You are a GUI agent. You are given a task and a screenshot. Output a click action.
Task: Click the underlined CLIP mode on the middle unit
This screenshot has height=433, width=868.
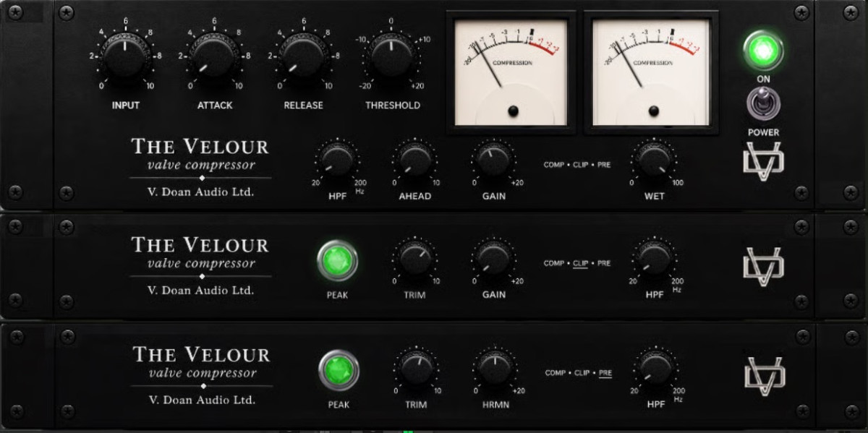[x=580, y=264]
